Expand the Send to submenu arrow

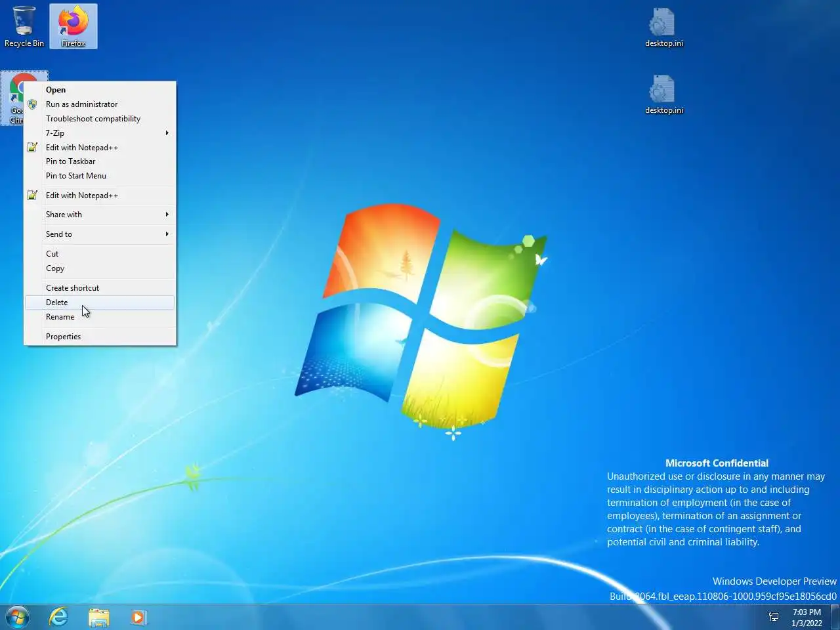pos(167,234)
